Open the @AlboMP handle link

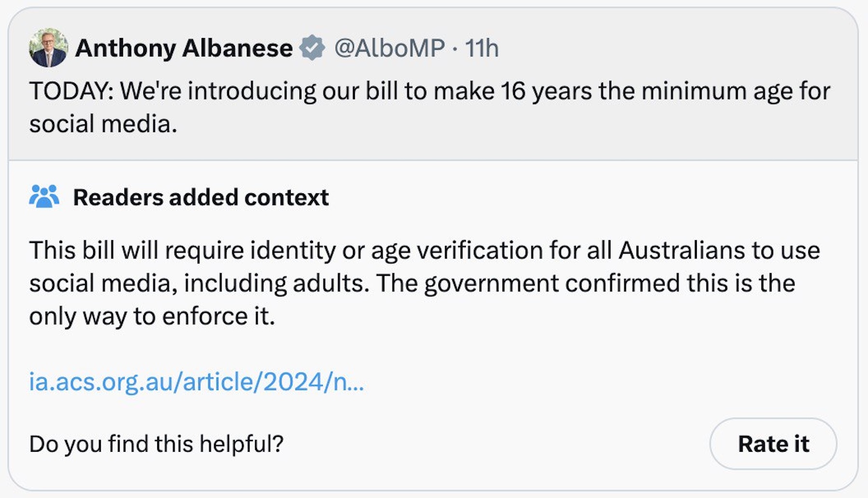coord(389,48)
